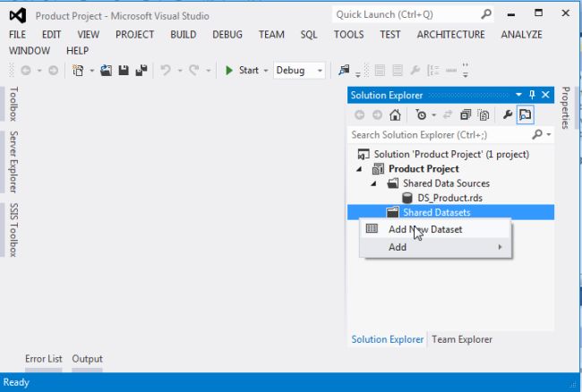Click the Sync with Active Document icon
Screen dimensions: 582x392
448,115
